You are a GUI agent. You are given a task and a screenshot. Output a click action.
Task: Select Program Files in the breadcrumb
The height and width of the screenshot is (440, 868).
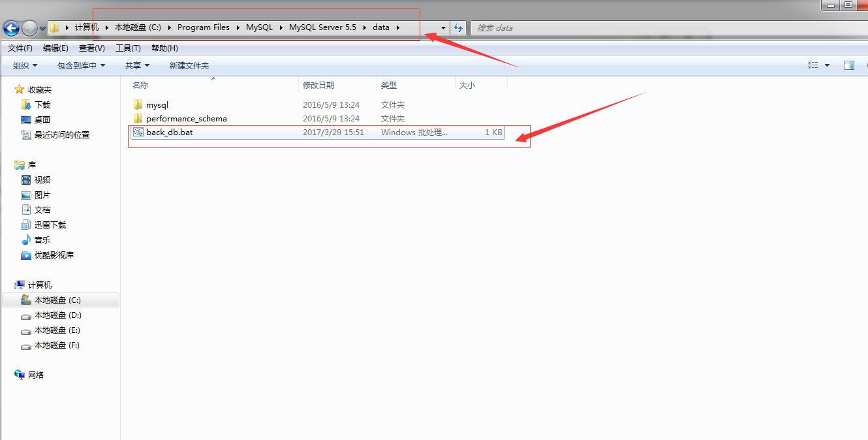pyautogui.click(x=204, y=27)
